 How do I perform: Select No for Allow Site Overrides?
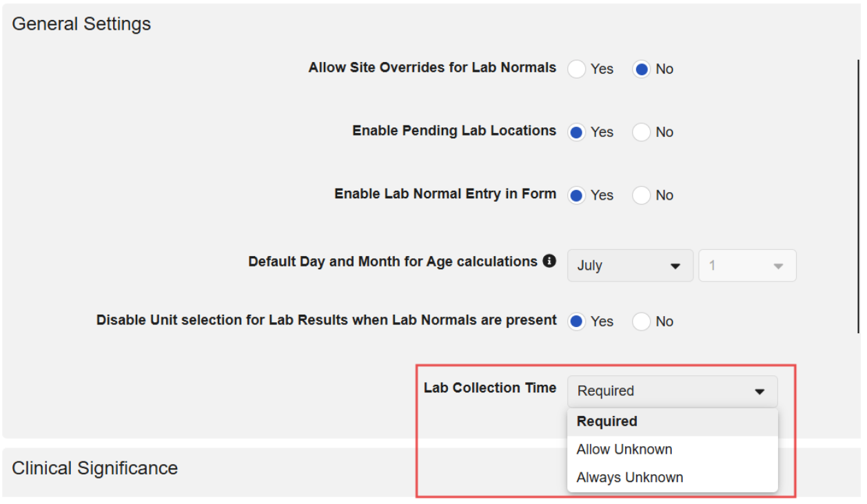click(642, 69)
